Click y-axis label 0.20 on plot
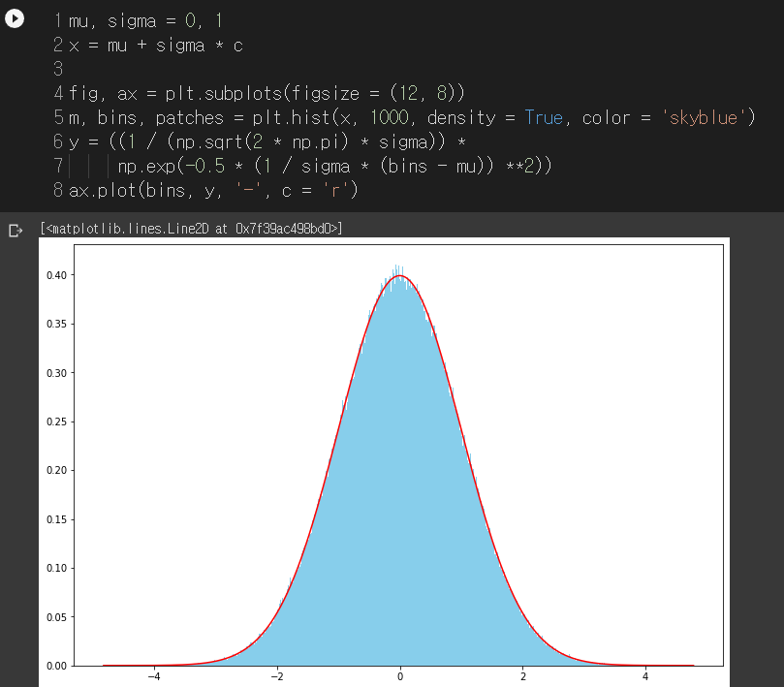784x687 pixels. [x=56, y=470]
